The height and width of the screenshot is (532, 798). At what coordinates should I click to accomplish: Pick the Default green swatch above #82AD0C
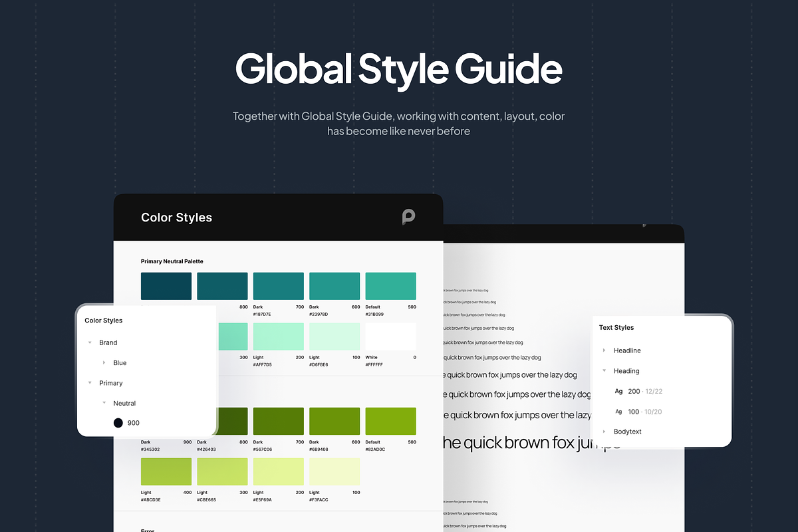(390, 422)
